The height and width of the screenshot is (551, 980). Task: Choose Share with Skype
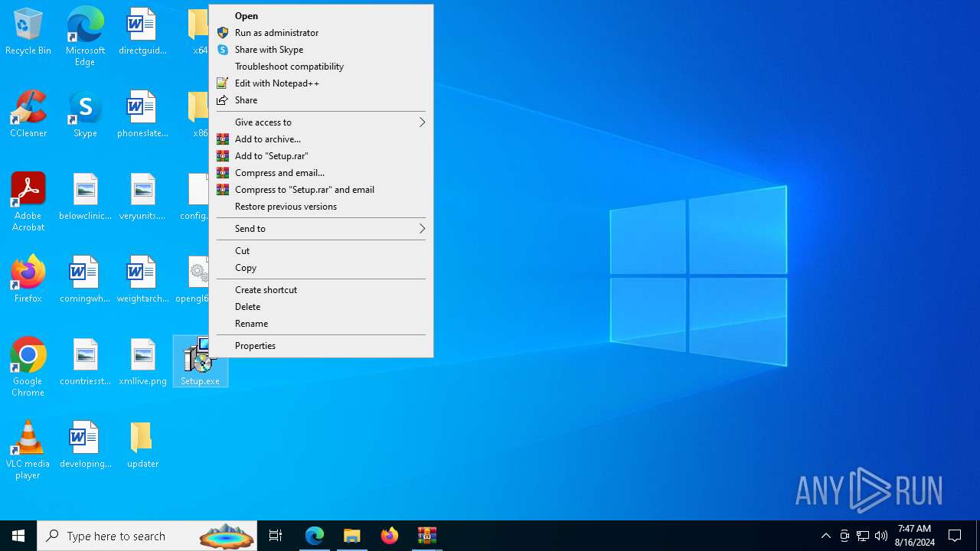pyautogui.click(x=322, y=50)
